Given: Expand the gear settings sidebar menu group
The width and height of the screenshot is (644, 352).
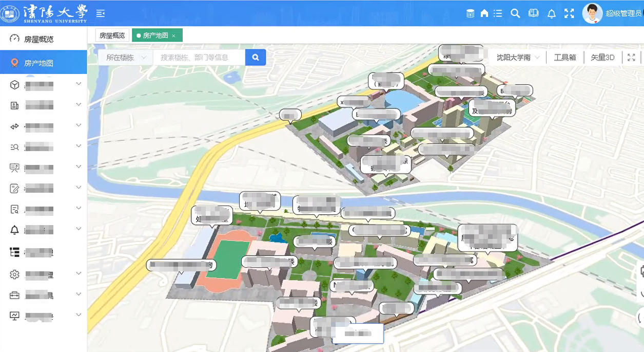Looking at the screenshot, I should coord(44,274).
